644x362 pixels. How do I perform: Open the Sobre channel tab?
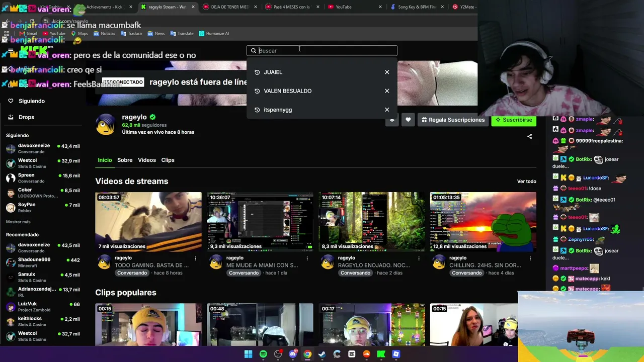pyautogui.click(x=125, y=160)
